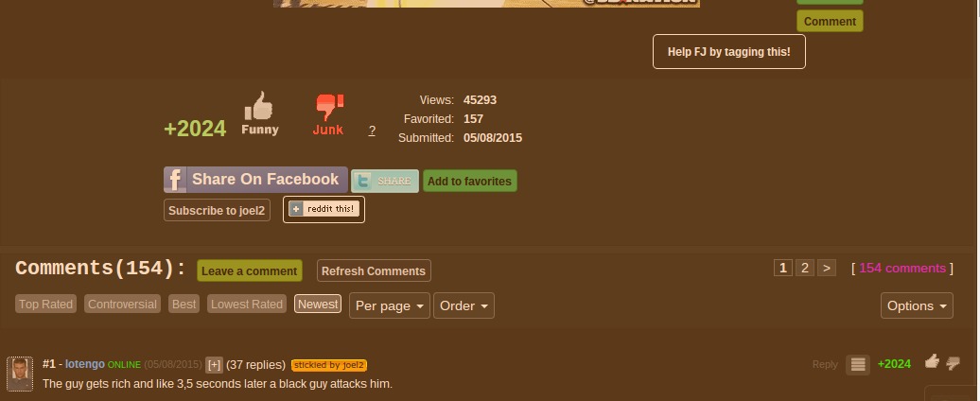Open the comment menu icon beside Reply
The height and width of the screenshot is (401, 980).
coord(857,364)
